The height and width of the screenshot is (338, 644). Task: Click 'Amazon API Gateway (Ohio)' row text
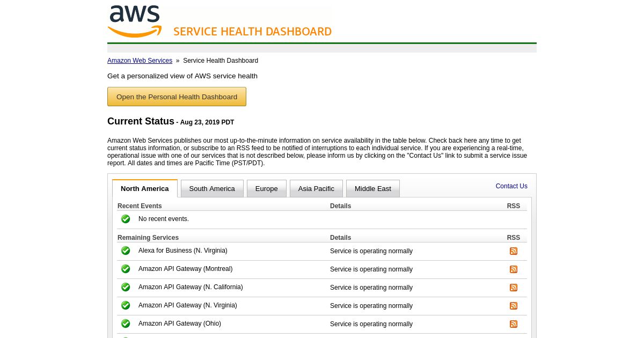coord(180,324)
